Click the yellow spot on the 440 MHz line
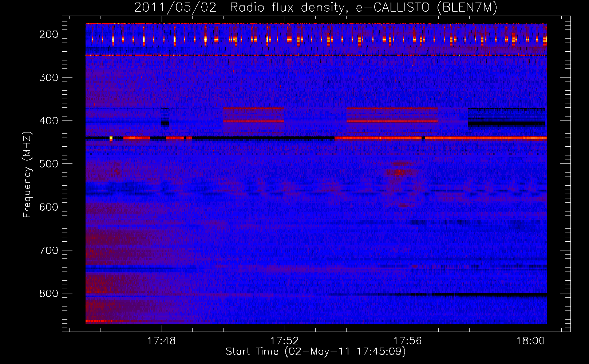This screenshot has height=364, width=589. click(111, 138)
